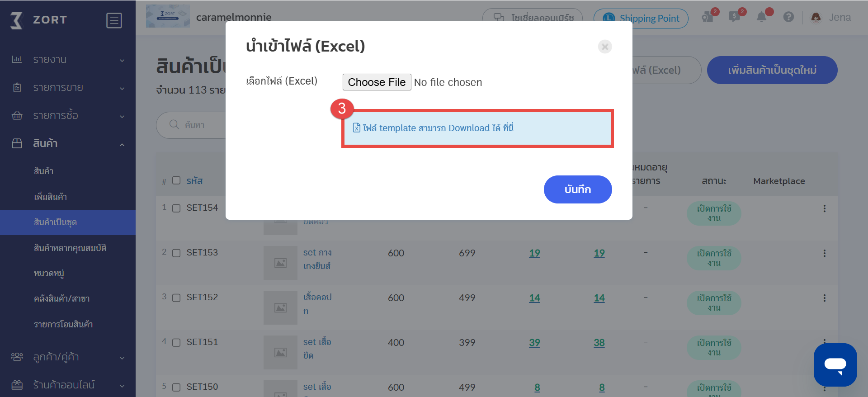This screenshot has height=397, width=868.
Task: Collapse the สินค้า sidebar section
Action: (x=68, y=144)
